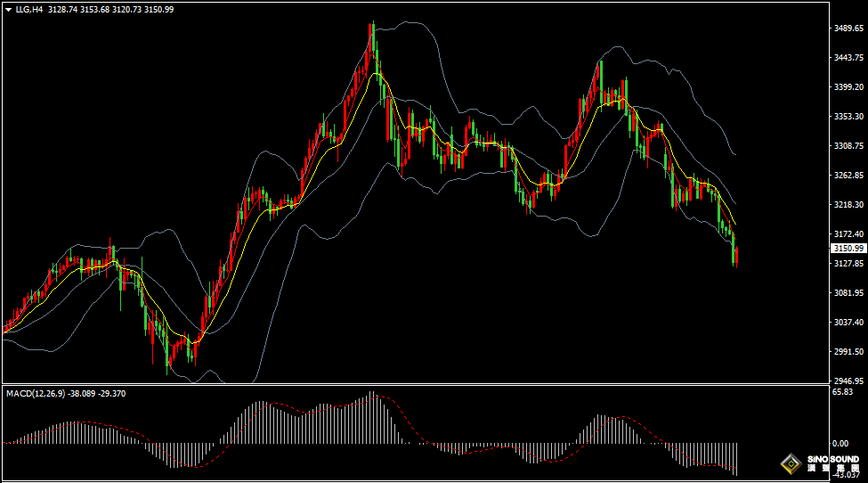The height and width of the screenshot is (483, 868).
Task: Click the 3218.30 price scale label
Action: click(848, 205)
